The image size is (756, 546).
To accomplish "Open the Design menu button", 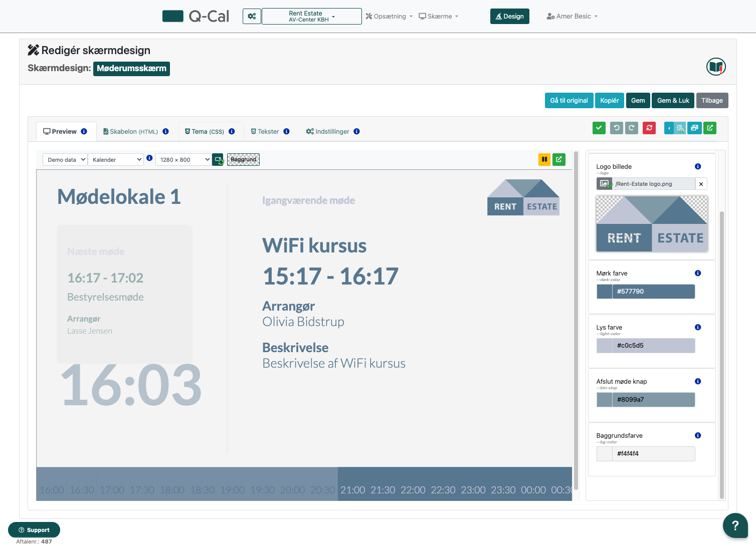I will coord(509,16).
